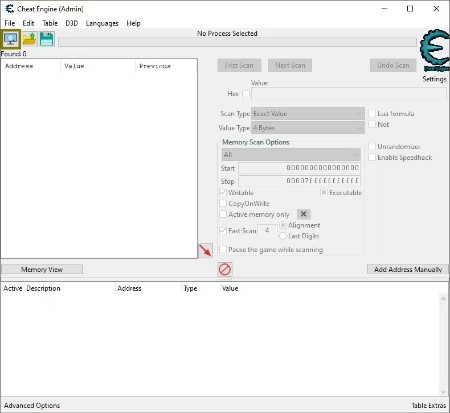
Task: Toggle the Hex checkbox
Action: coord(246,94)
